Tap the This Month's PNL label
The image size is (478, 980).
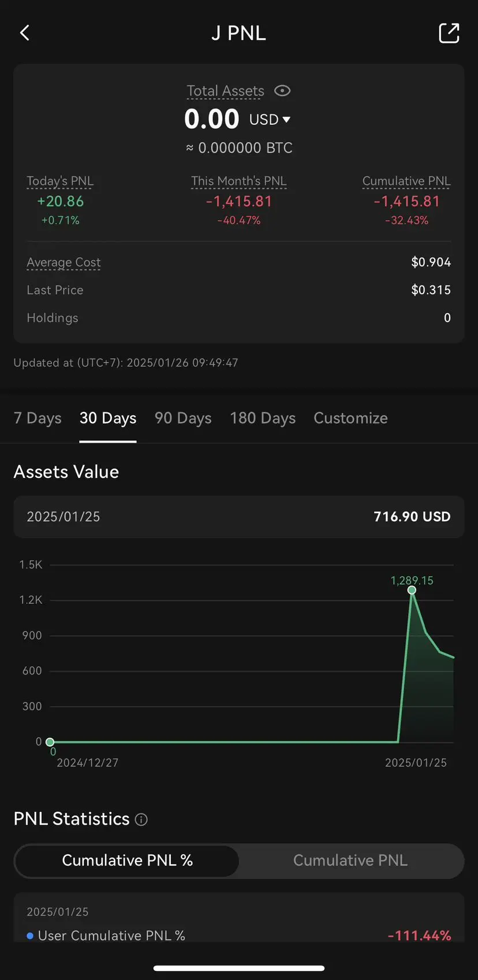239,181
